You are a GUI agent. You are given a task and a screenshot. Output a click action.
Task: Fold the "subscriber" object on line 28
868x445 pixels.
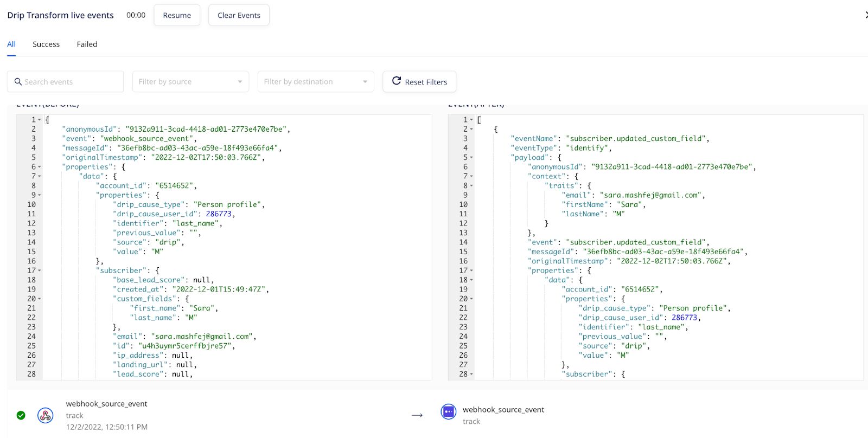(471, 374)
